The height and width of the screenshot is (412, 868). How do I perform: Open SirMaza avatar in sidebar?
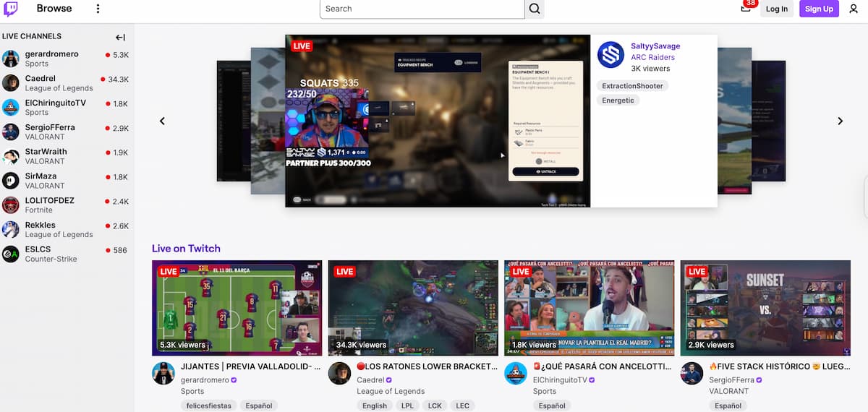pyautogui.click(x=11, y=181)
